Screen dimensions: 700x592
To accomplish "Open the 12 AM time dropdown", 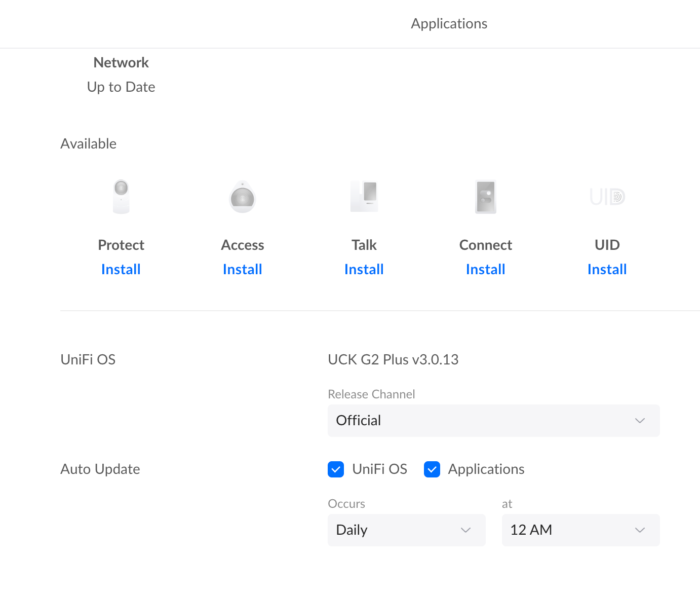I will 581,530.
